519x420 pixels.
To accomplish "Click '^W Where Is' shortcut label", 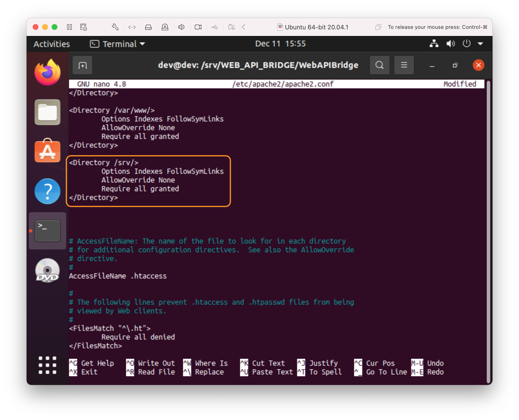I will [x=205, y=363].
